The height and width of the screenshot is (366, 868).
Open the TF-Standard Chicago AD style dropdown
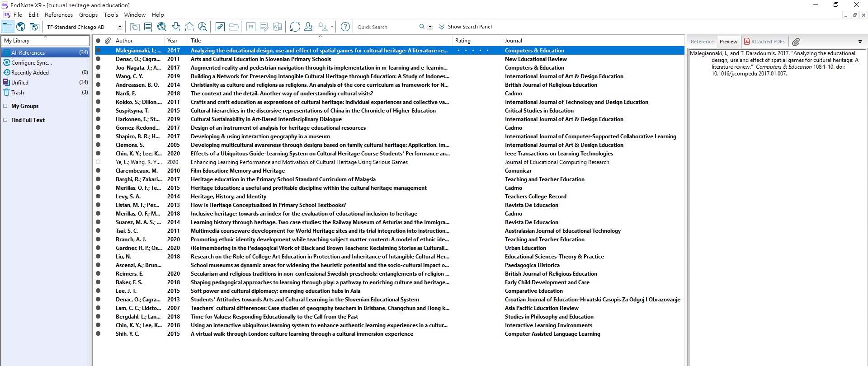pyautogui.click(x=120, y=27)
